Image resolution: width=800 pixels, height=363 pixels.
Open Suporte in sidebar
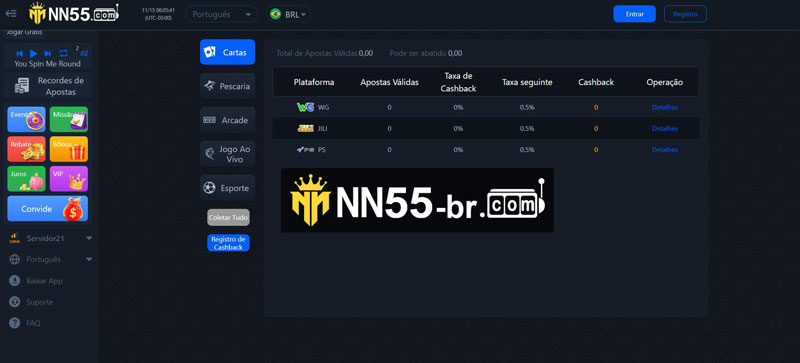40,302
